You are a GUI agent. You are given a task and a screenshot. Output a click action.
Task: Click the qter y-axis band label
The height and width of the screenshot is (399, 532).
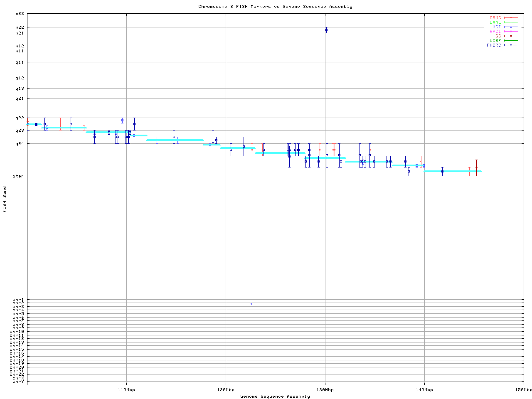[x=18, y=176]
